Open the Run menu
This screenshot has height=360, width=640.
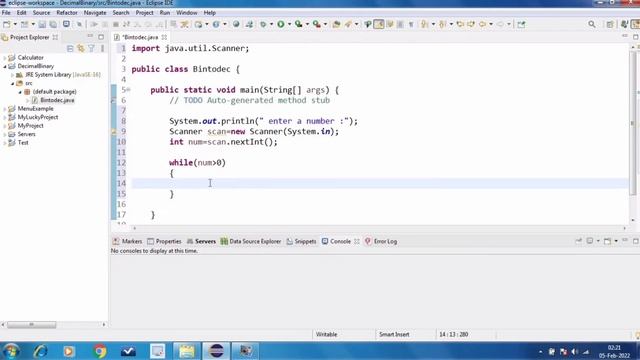click(x=165, y=13)
